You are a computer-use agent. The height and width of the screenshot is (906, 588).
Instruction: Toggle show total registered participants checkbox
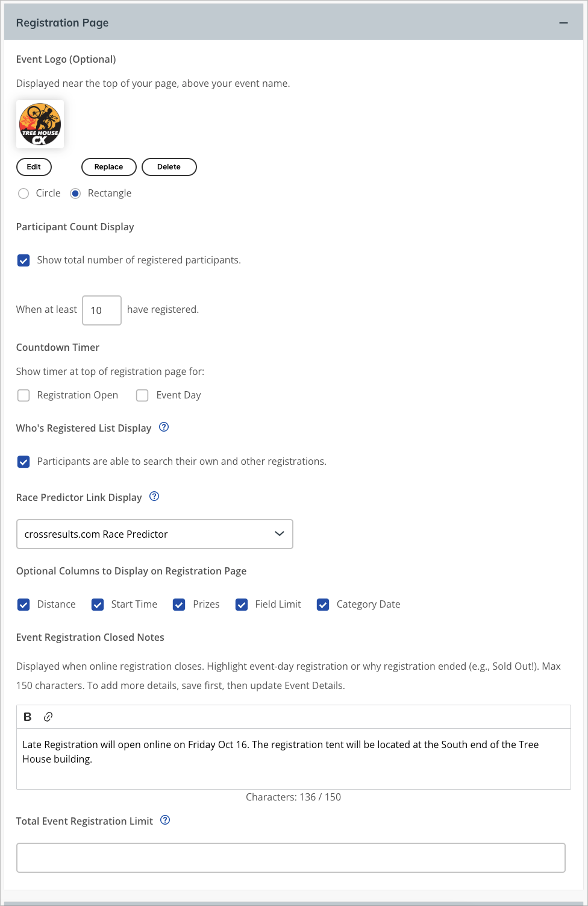point(23,260)
